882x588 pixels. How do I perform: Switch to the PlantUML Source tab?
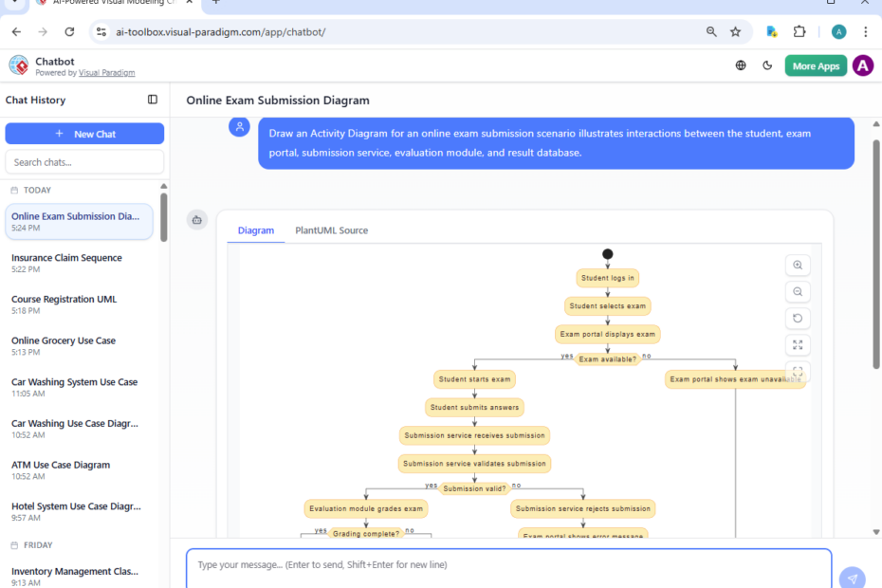331,230
